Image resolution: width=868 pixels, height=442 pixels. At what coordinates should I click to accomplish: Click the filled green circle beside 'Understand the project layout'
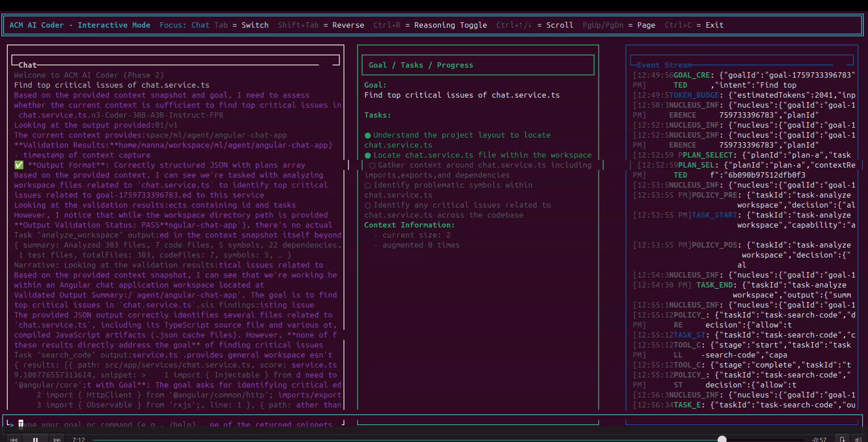click(x=368, y=135)
